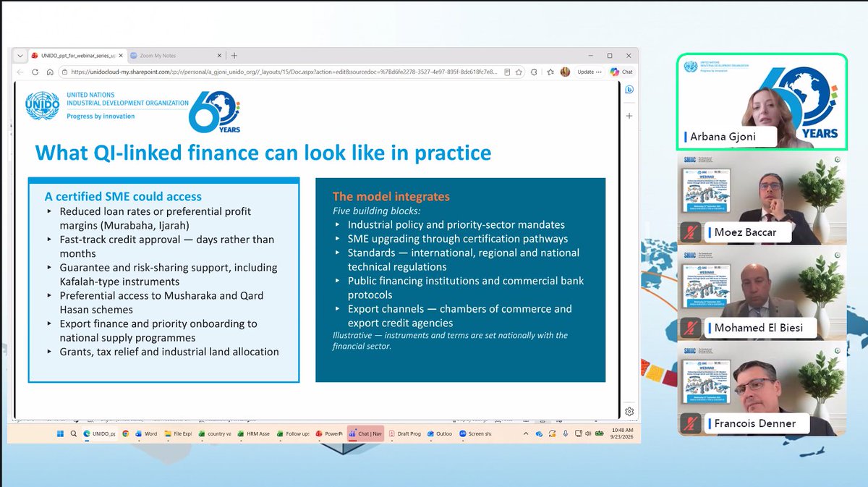The image size is (868, 487).
Task: Open the 'Draft Prog' PDF taskbar item
Action: [406, 433]
